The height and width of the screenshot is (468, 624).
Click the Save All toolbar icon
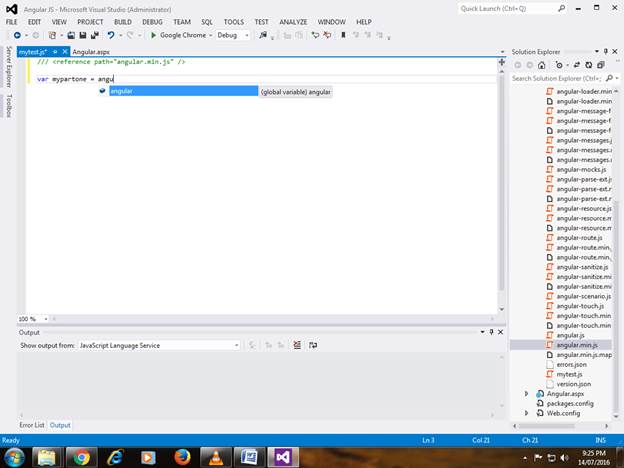pyautogui.click(x=95, y=35)
